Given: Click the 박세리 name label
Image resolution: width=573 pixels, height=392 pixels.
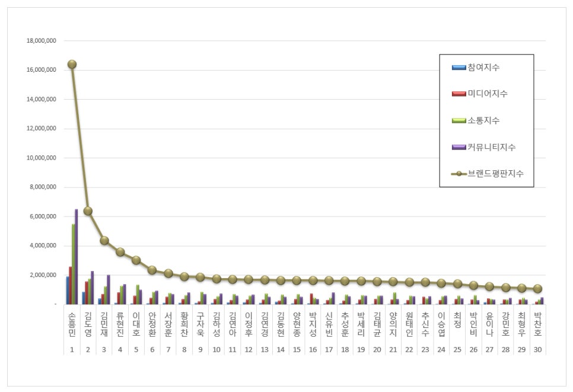Looking at the screenshot, I should (361, 324).
